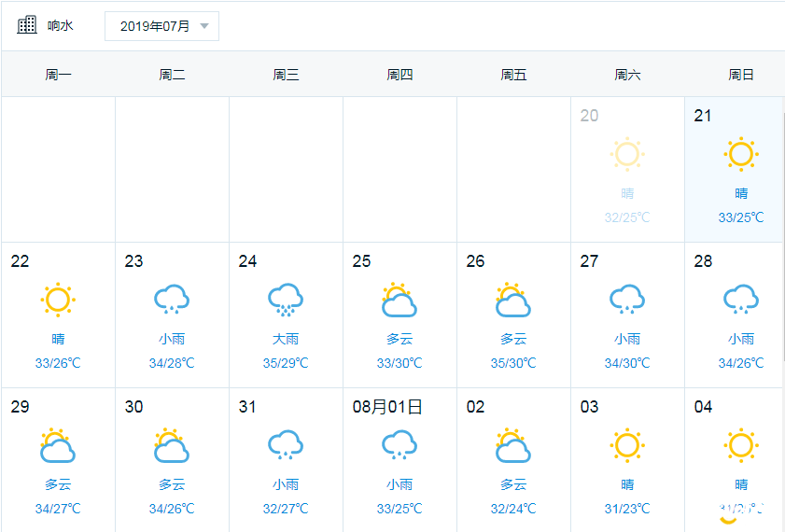Click the sunny icon on day 03
This screenshot has width=785, height=532.
pyautogui.click(x=627, y=445)
